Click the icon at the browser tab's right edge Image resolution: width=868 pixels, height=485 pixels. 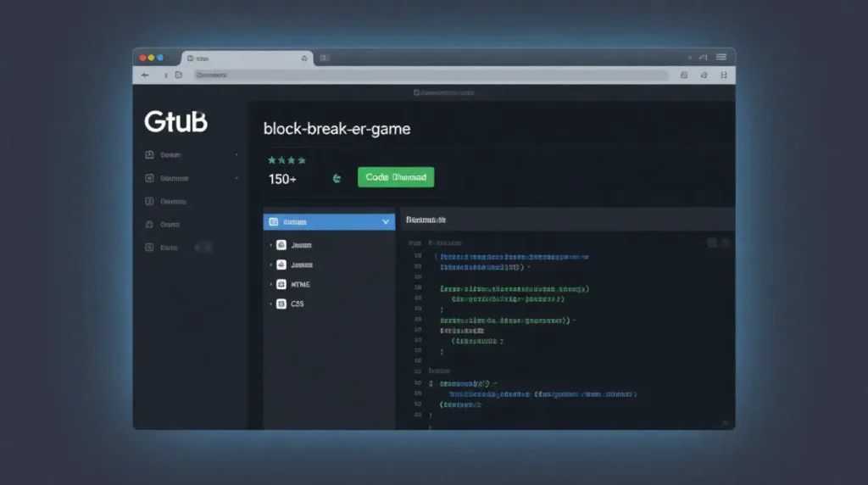pyautogui.click(x=304, y=59)
